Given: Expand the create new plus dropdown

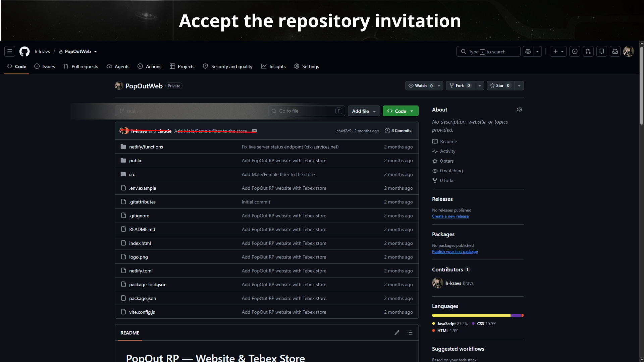Looking at the screenshot, I should tap(558, 52).
